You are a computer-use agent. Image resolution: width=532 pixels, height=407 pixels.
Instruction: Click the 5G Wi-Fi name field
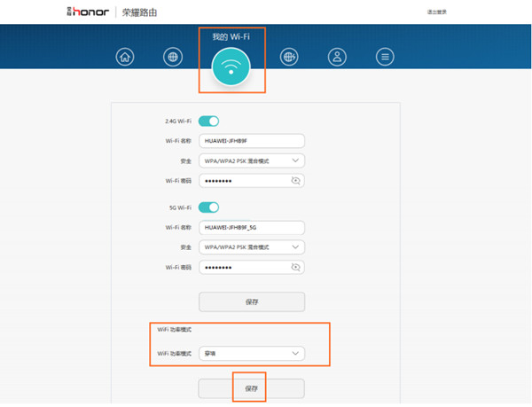pyautogui.click(x=252, y=227)
